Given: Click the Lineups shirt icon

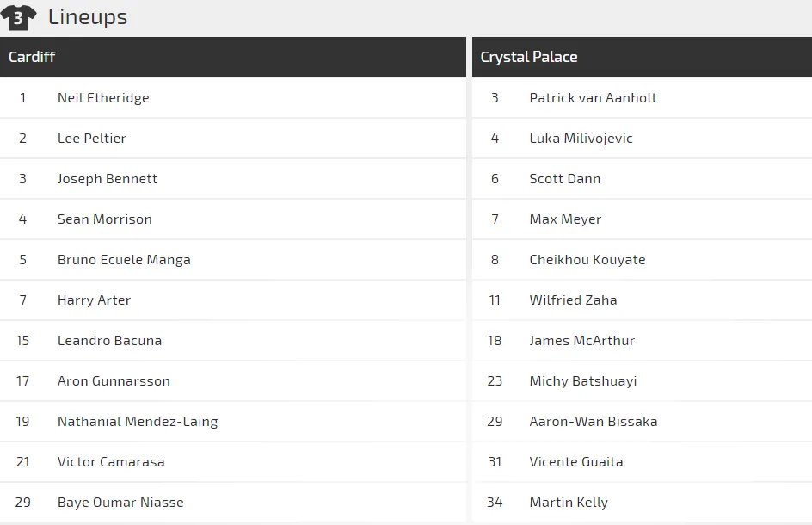Looking at the screenshot, I should [x=18, y=17].
